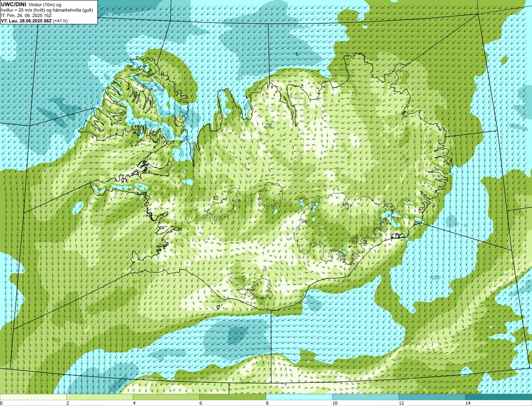Screen dimensions: 532x406
Task: Click the 'VT: Lau. 28.06.2025 08Z (+41 h)' line
Action: tap(34, 21)
